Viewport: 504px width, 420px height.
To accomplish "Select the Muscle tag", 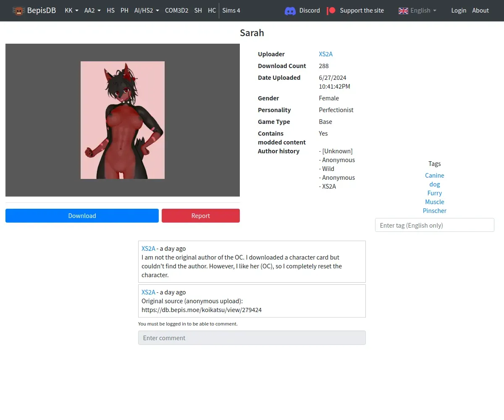I will coord(434,202).
